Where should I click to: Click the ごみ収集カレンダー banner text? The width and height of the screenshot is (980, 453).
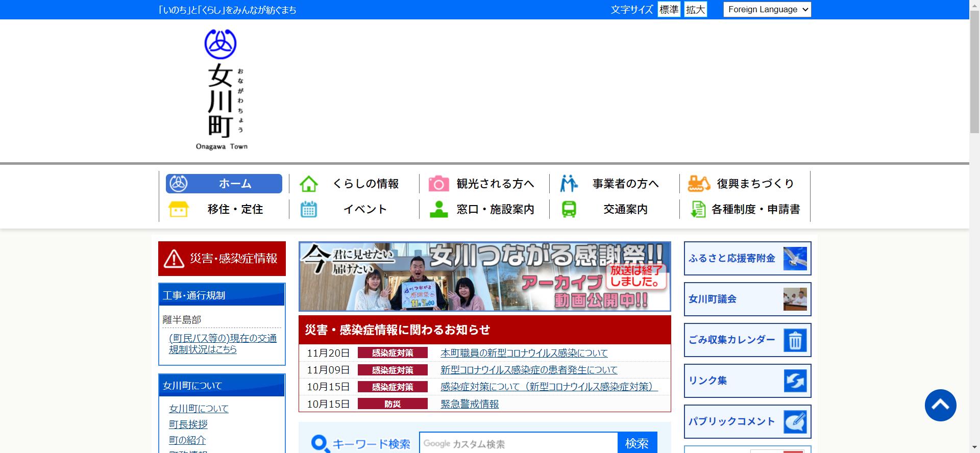point(732,340)
